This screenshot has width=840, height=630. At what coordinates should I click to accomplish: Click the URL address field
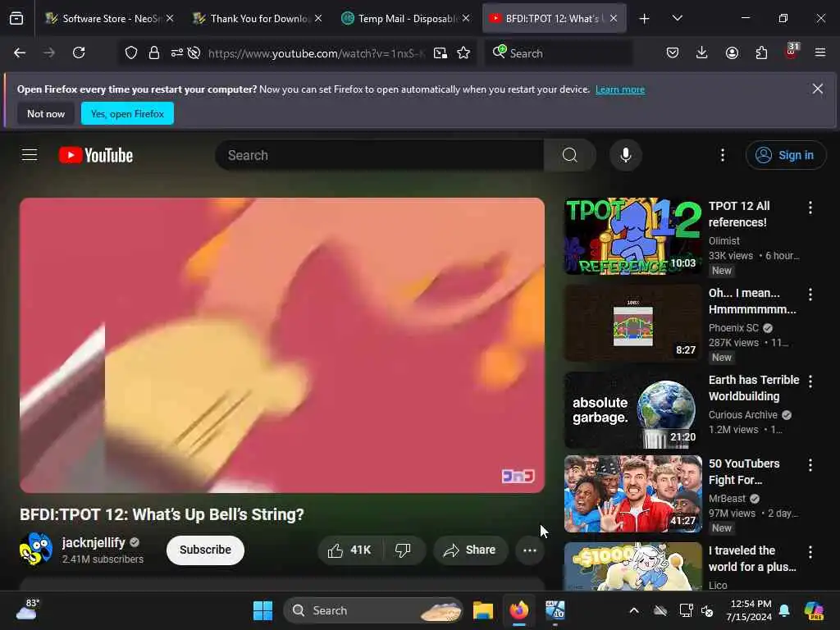point(316,53)
